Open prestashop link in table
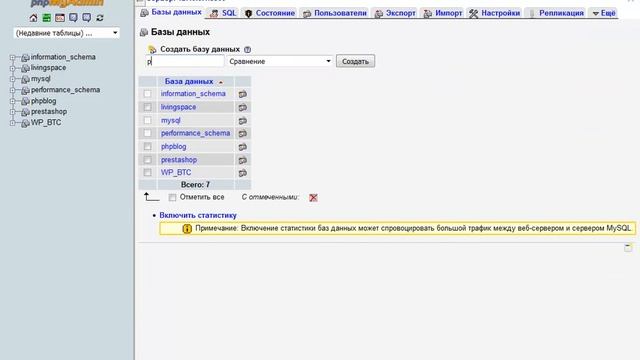 (179, 160)
